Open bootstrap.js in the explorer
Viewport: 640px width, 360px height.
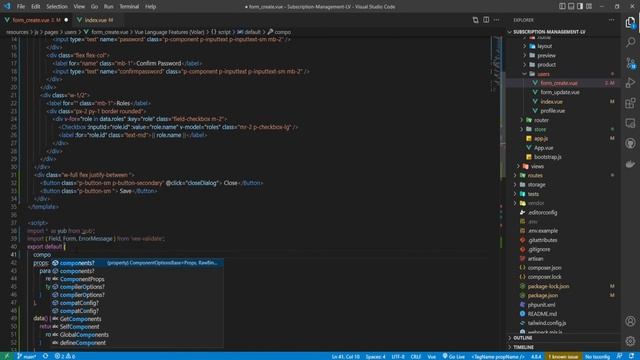tap(547, 157)
